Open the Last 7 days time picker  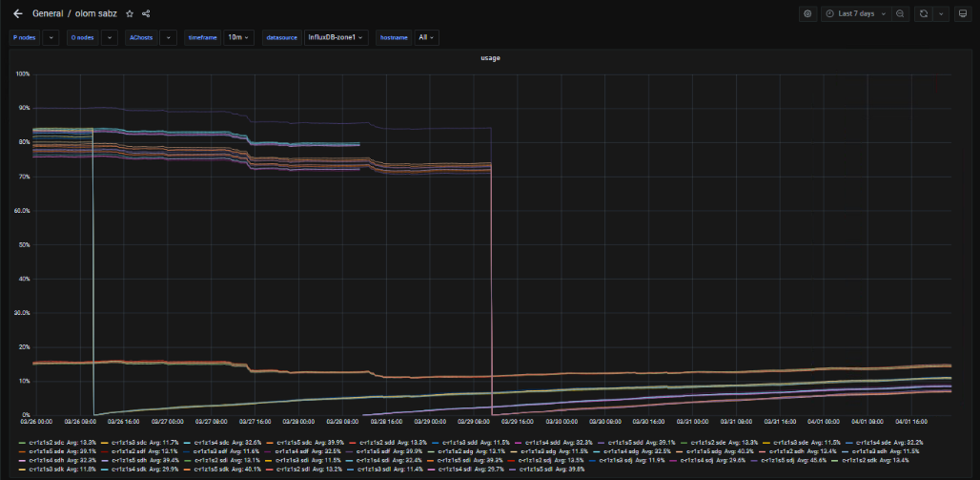point(857,13)
